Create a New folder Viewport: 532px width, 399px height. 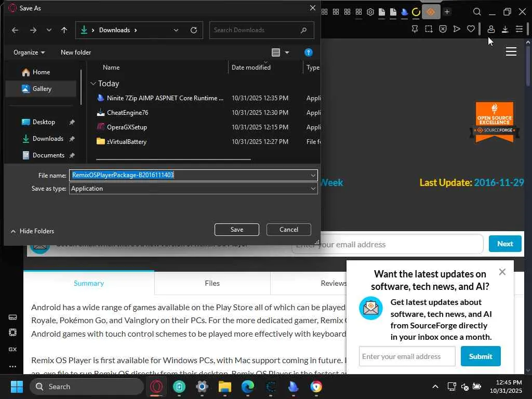coord(76,52)
